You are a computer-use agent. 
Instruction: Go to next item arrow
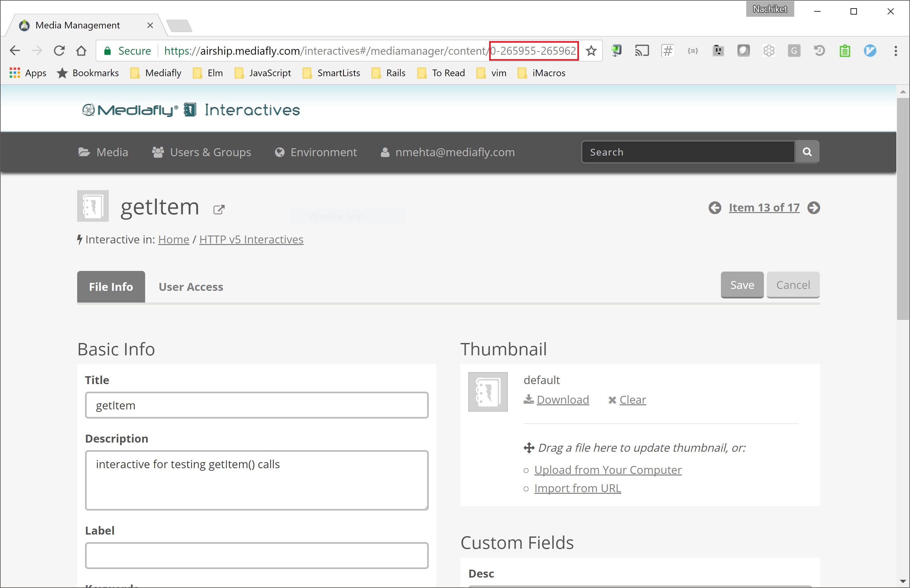(x=813, y=208)
